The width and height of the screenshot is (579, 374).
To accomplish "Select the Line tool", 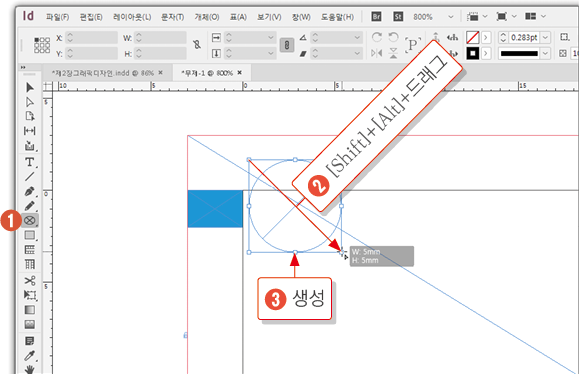I will point(30,176).
